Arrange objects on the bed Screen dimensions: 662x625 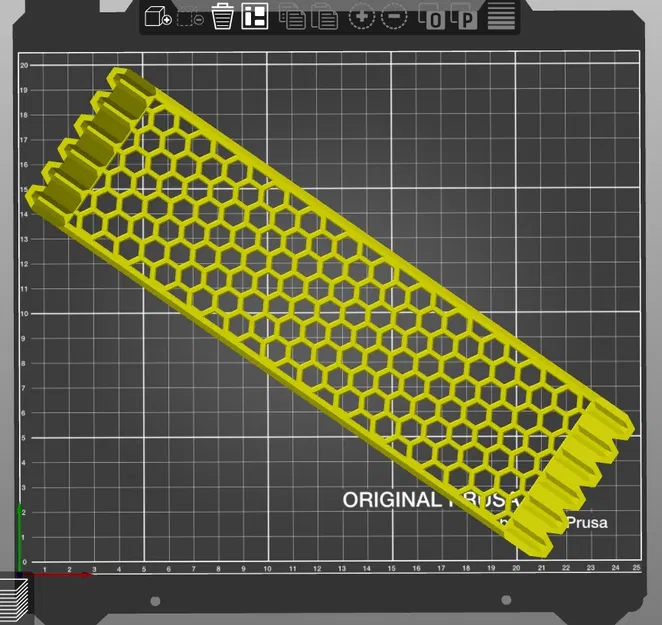[x=255, y=16]
